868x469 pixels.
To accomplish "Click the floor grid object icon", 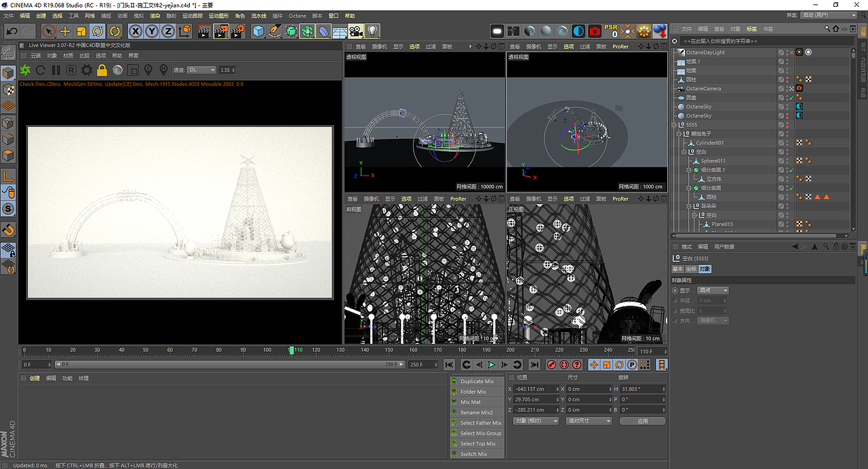I will tap(340, 31).
